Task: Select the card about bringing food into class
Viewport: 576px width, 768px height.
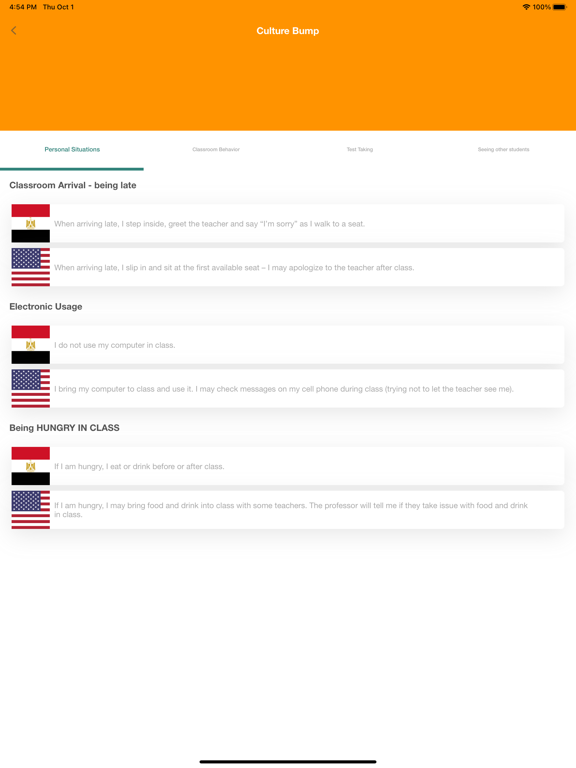Action: point(288,510)
